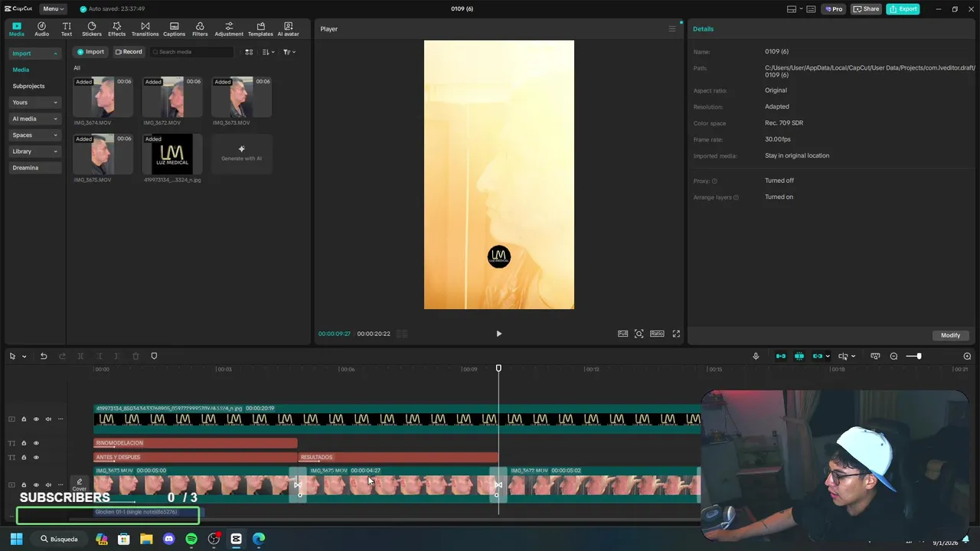Mute the Luz Medical image track
980x551 pixels.
(48, 419)
